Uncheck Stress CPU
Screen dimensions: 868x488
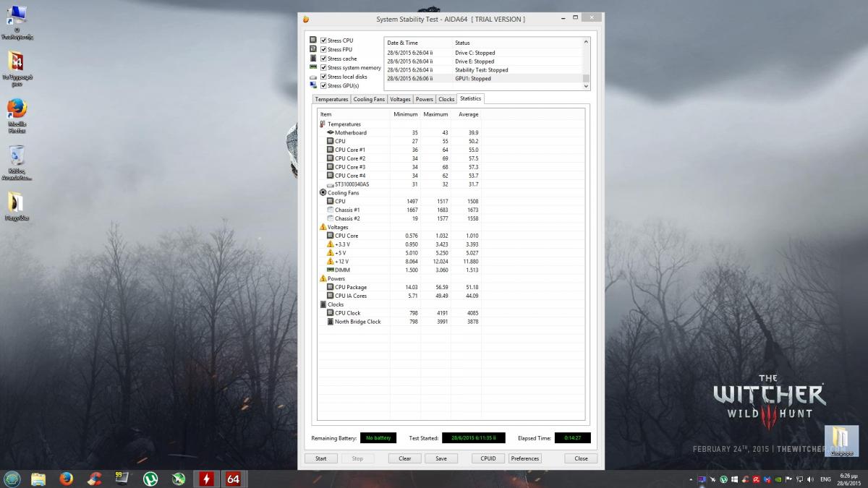323,40
